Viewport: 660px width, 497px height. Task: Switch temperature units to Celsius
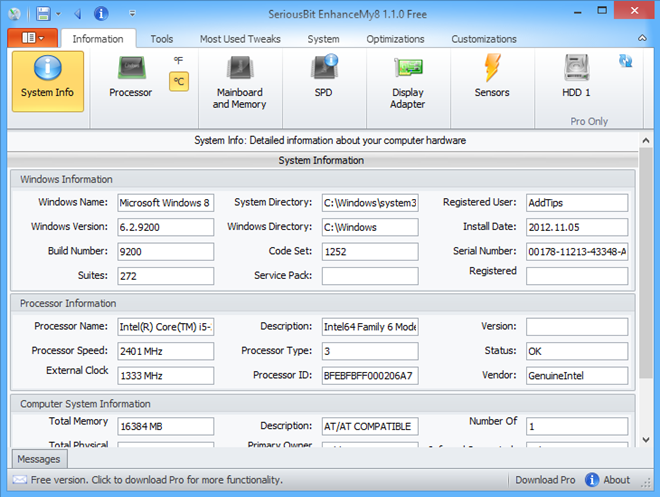(x=179, y=81)
